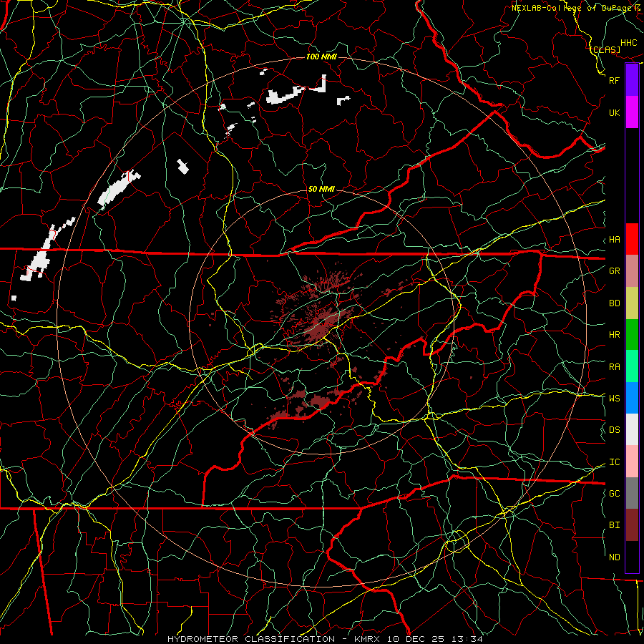Click the red HA hail swatch
The image size is (644, 644).
point(632,239)
